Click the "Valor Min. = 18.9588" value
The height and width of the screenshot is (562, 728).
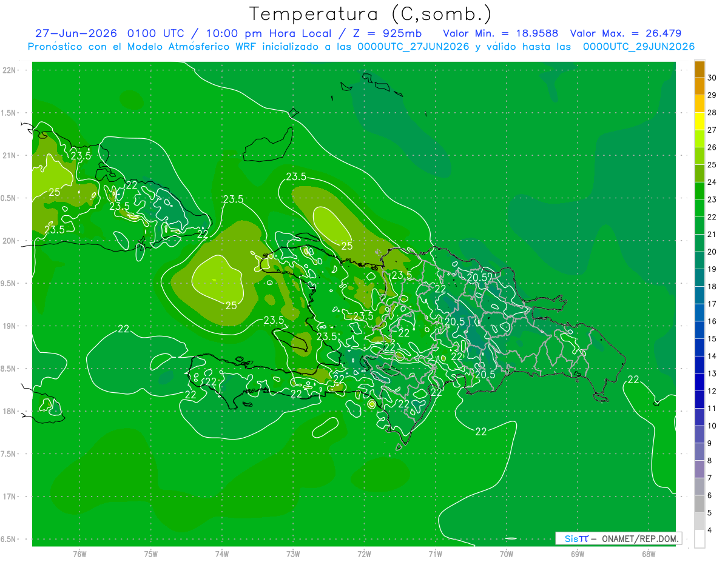(x=500, y=33)
